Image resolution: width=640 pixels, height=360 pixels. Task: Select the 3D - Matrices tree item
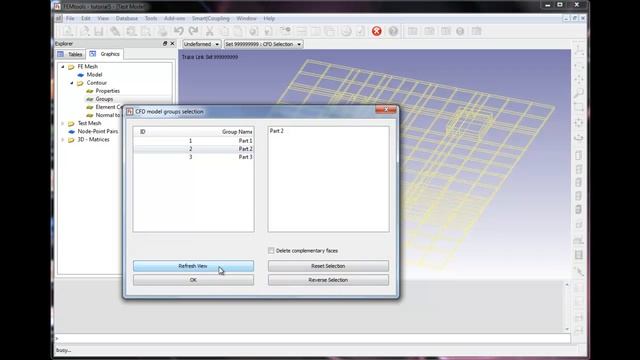coord(93,140)
